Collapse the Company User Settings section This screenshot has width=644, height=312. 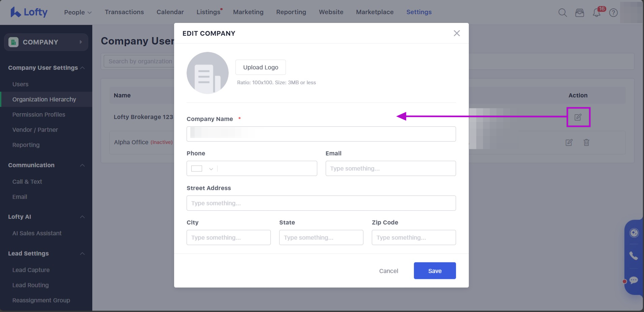pos(83,68)
